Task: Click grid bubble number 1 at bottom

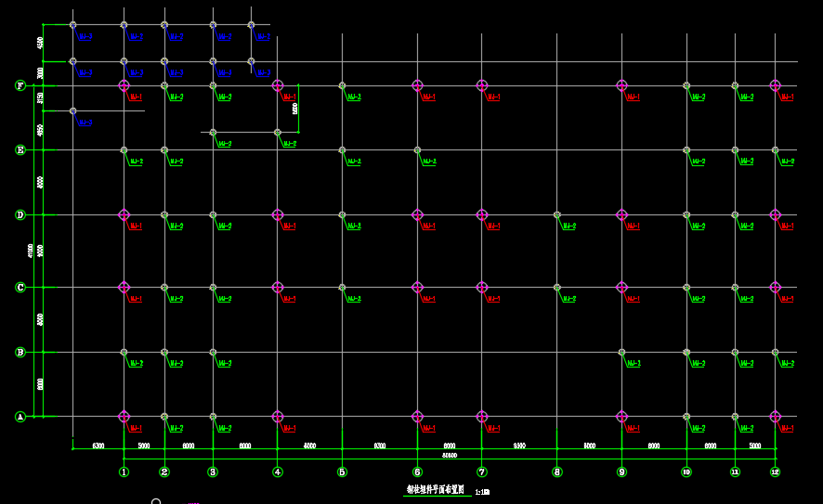Action: pos(124,472)
